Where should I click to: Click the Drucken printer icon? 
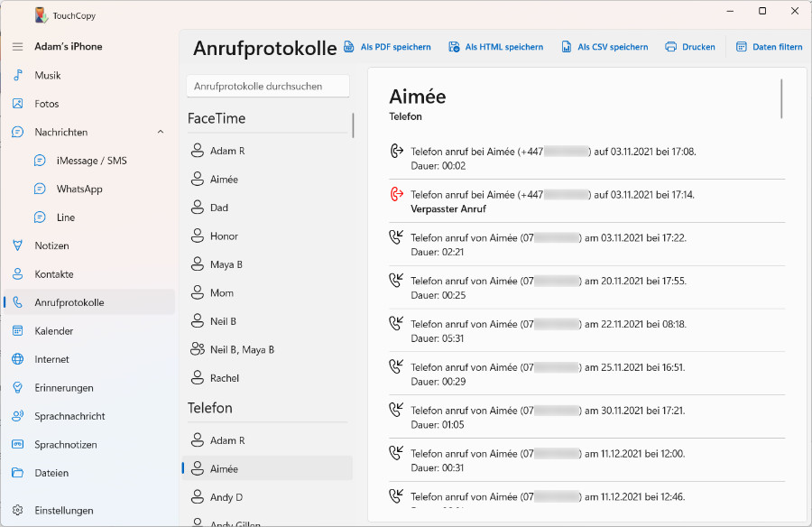[670, 47]
